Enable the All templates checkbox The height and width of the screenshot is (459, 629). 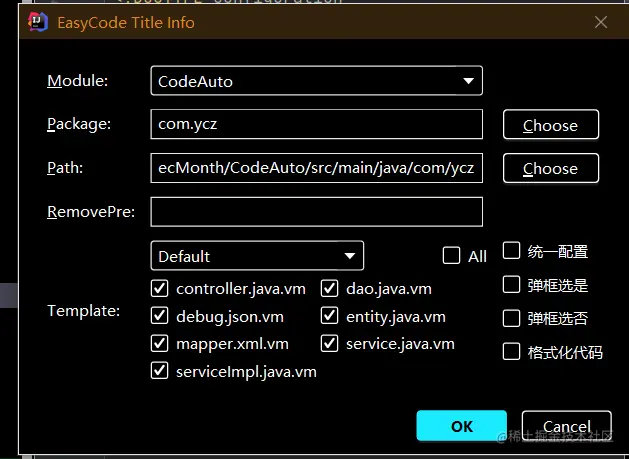coord(451,256)
